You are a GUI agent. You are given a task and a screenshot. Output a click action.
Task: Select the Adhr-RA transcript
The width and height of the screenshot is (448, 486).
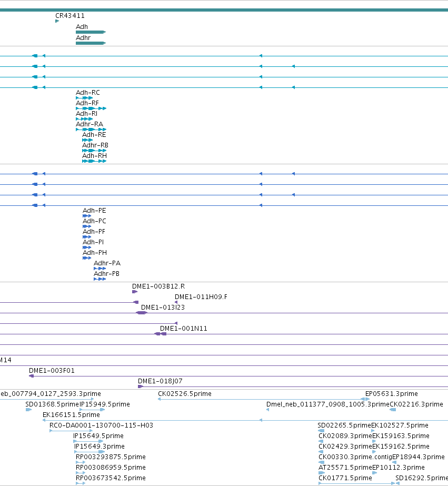tap(91, 130)
